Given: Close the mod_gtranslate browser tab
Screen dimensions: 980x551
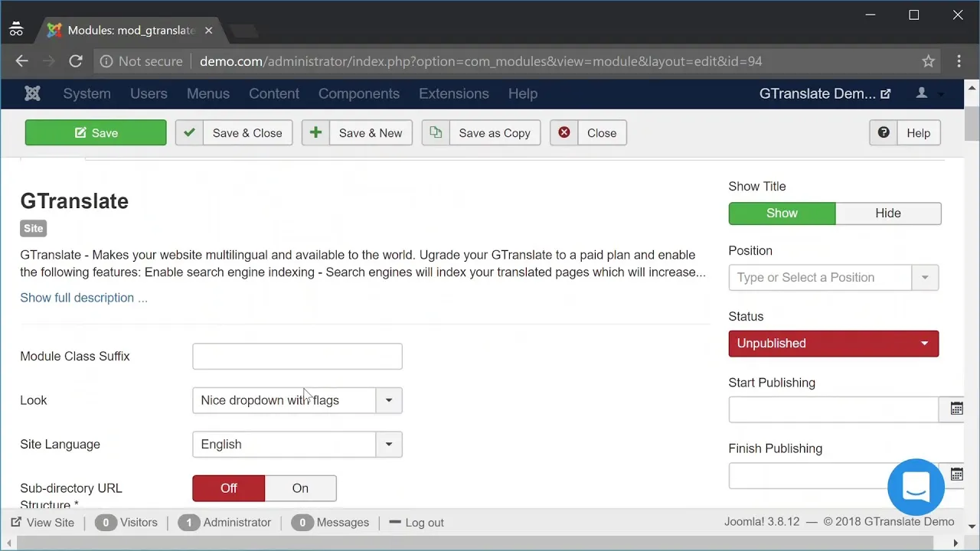Looking at the screenshot, I should tap(208, 31).
